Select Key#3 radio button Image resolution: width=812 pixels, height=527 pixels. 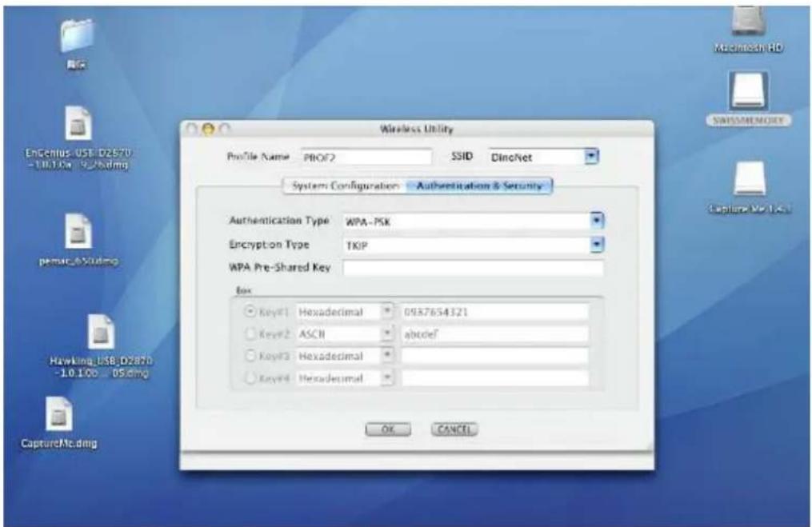250,356
